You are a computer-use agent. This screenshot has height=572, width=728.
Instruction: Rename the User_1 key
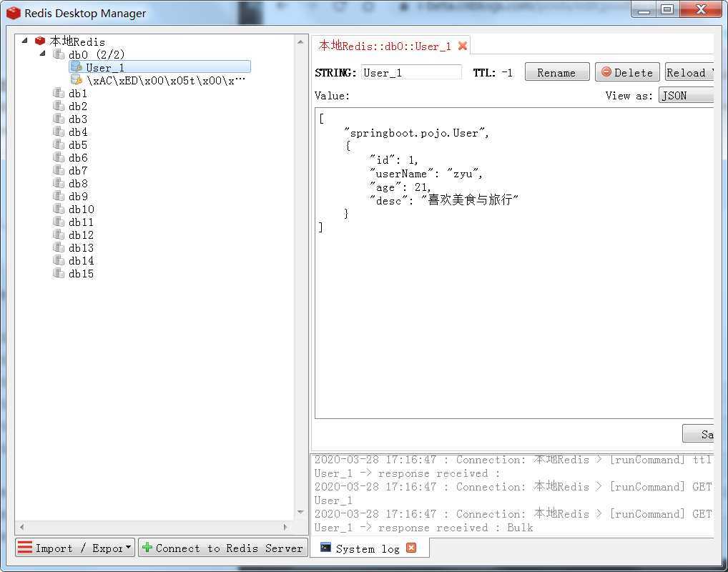pyautogui.click(x=557, y=72)
